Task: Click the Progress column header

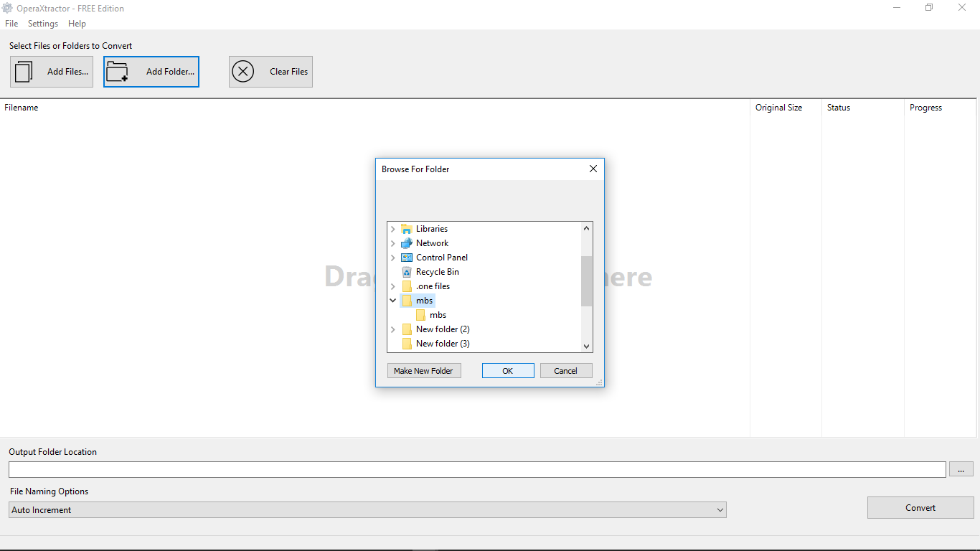Action: click(941, 108)
